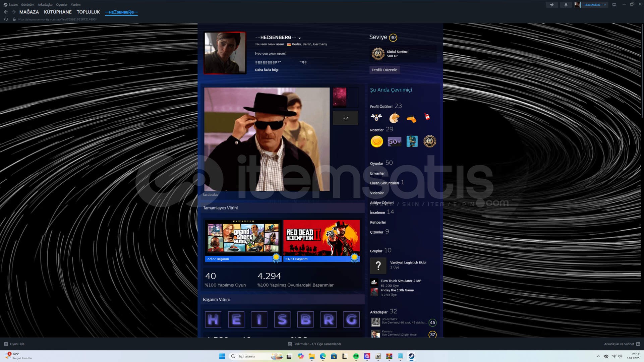Show the +7 more artworks
Viewport: 644px width, 362px height.
[x=345, y=118]
